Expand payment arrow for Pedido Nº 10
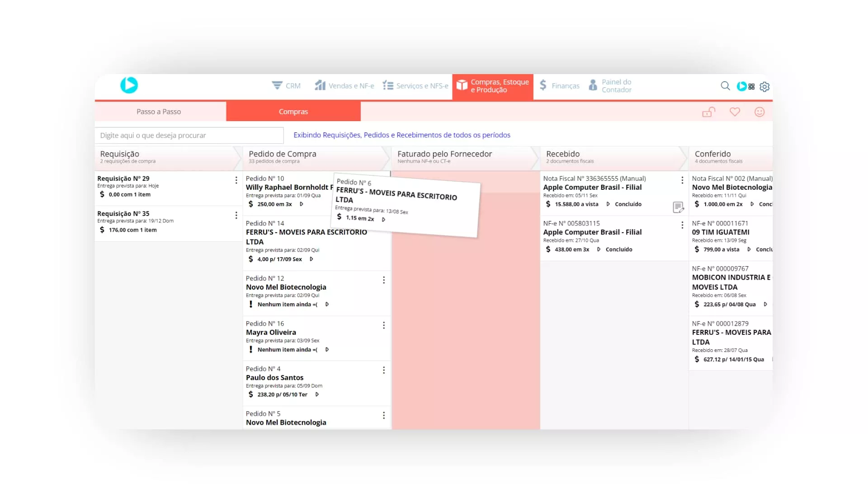868x488 pixels. coord(302,204)
